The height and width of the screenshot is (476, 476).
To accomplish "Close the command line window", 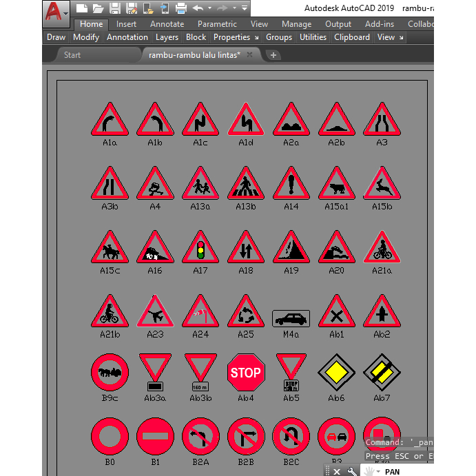I will tap(337, 471).
